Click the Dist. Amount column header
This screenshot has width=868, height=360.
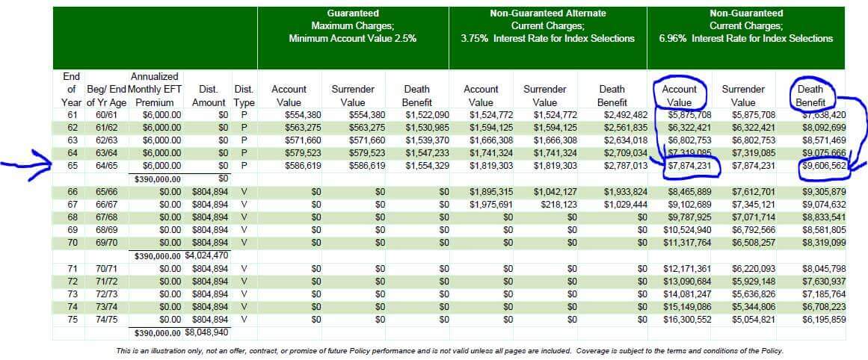pyautogui.click(x=208, y=96)
